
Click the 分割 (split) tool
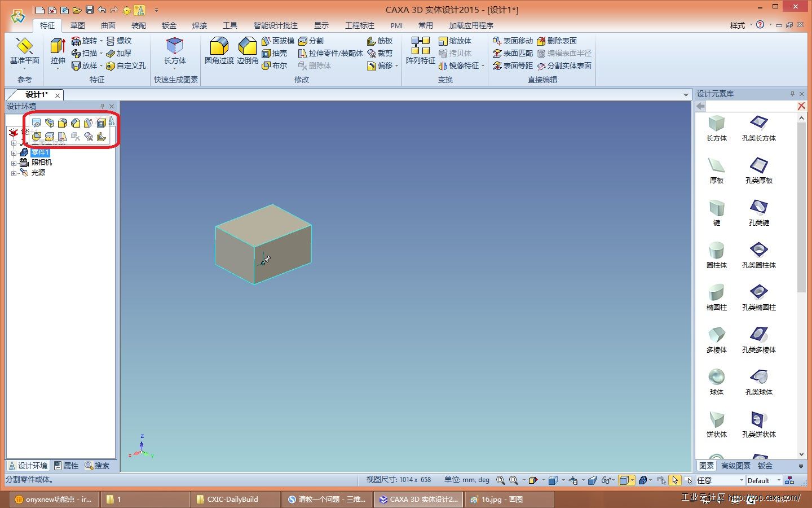311,41
